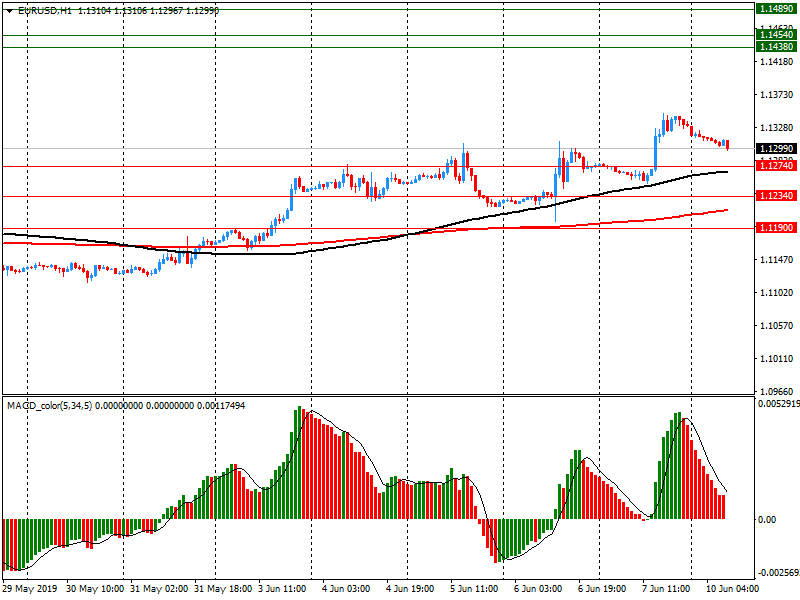
Task: Select the 29 May 2019 time label
Action: tap(30, 589)
